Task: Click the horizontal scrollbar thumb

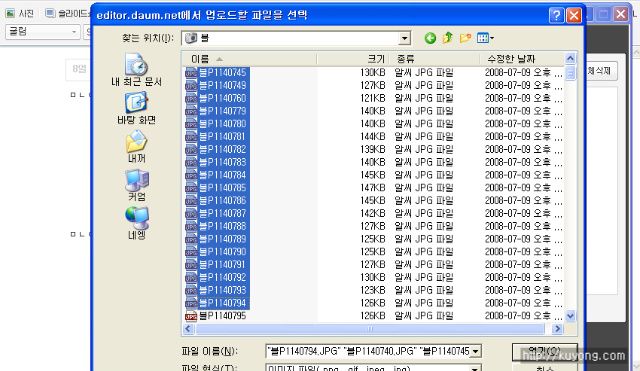Action: pyautogui.click(x=370, y=329)
